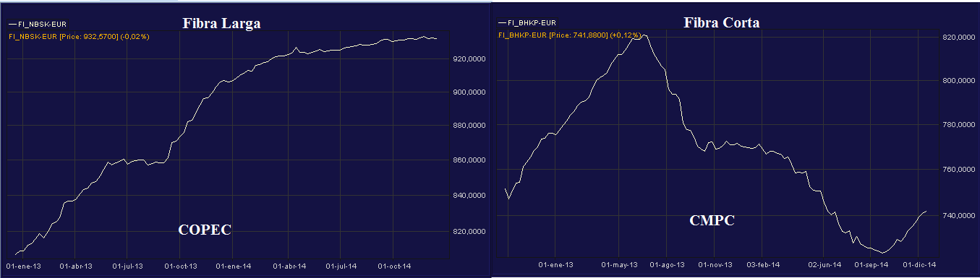Viewport: 980px width, 278px height.
Task: Click the 01-abr-14 date on left axis
Action: pyautogui.click(x=289, y=266)
